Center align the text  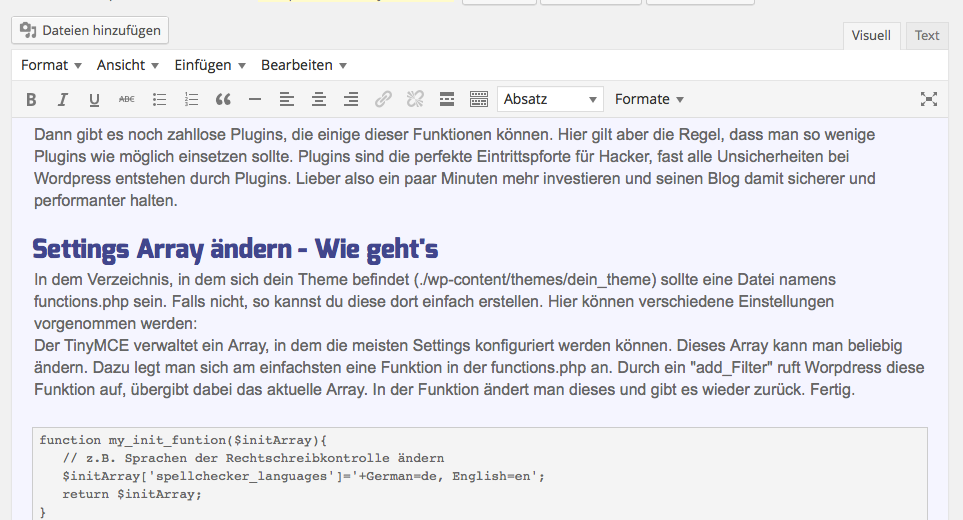click(319, 99)
